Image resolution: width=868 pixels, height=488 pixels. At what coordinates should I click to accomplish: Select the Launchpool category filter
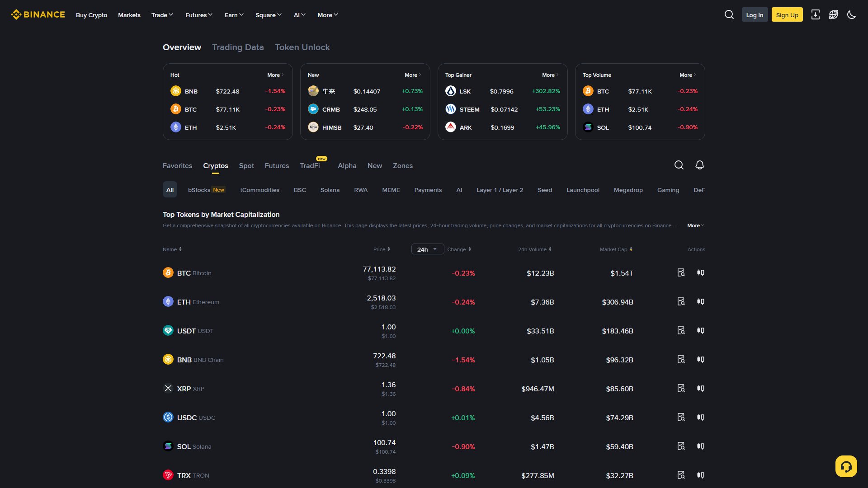583,190
